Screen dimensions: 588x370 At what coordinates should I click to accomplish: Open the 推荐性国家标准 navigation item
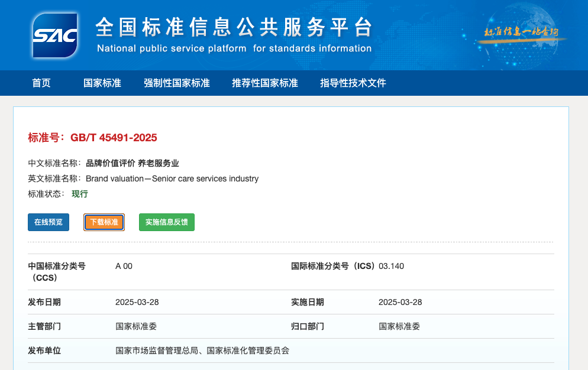tap(265, 83)
